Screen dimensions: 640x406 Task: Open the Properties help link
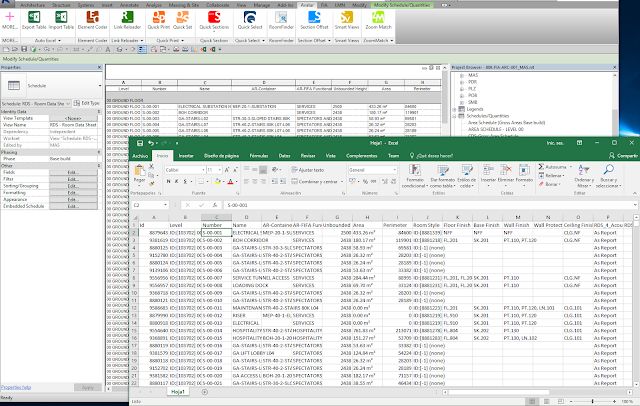coord(16,387)
